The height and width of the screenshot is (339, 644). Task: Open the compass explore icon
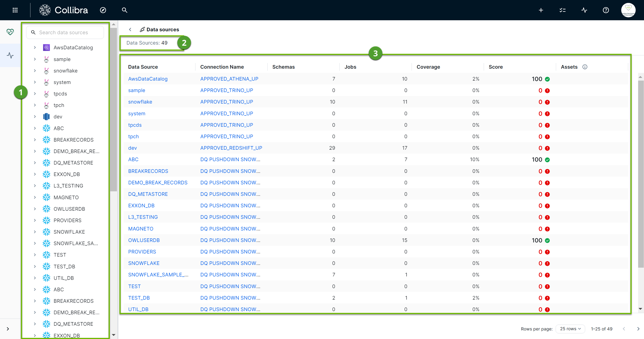click(x=103, y=10)
